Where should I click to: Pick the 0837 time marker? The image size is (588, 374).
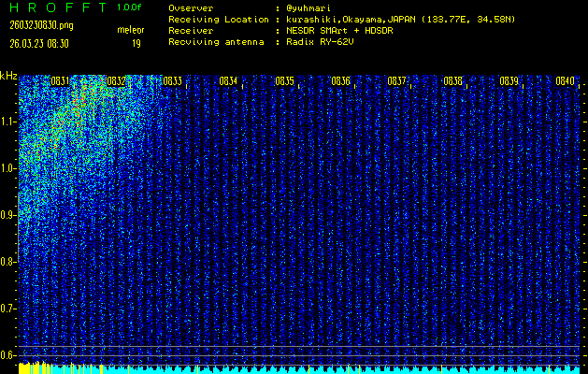tap(396, 81)
